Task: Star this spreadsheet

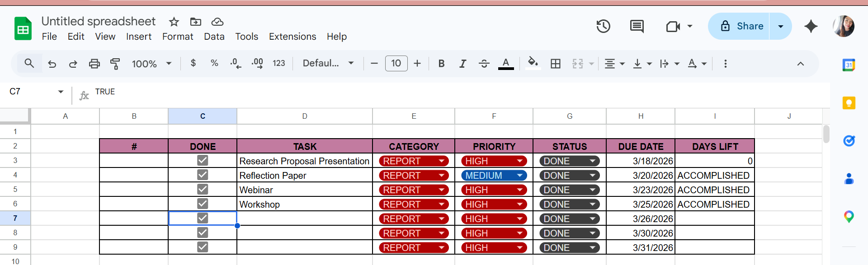Action: tap(174, 22)
